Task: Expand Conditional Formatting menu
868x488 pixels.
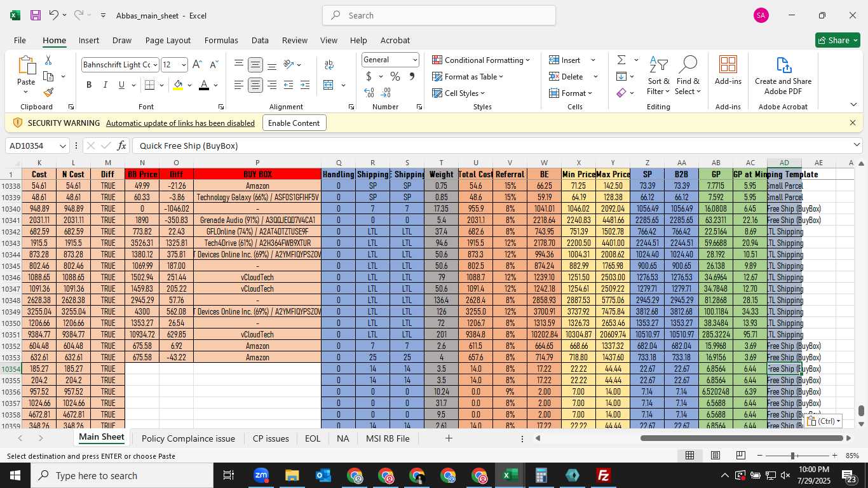Action: pyautogui.click(x=481, y=60)
